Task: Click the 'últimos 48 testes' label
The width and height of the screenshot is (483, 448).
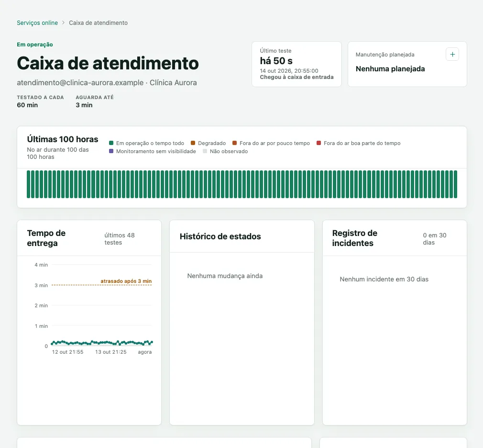Action: tap(120, 239)
